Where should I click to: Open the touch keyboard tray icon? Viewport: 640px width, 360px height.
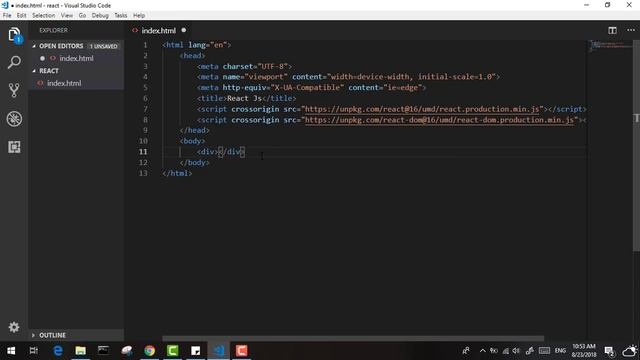click(544, 351)
